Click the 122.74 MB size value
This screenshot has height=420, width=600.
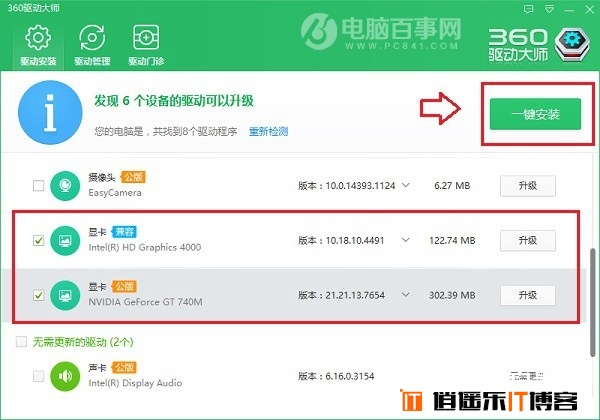point(452,241)
